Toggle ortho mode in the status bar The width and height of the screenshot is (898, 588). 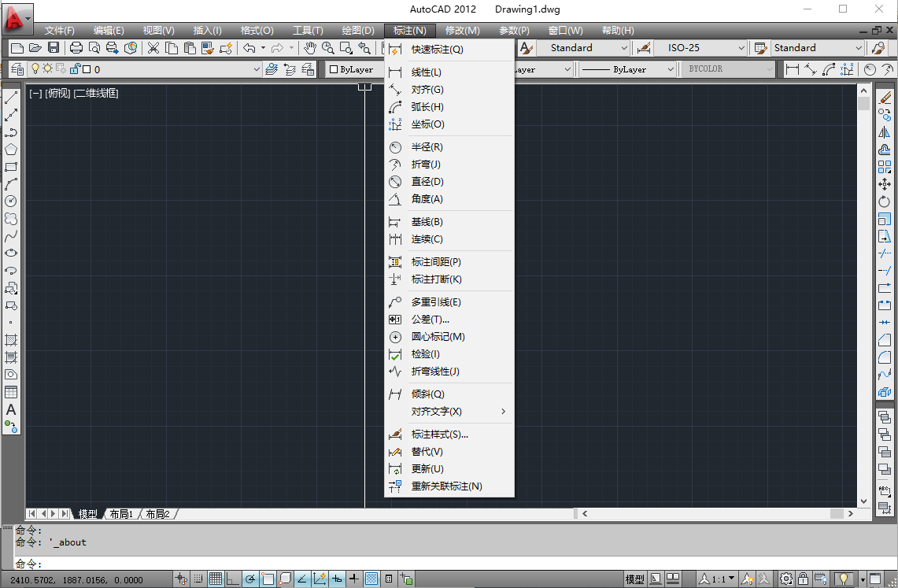(x=233, y=579)
